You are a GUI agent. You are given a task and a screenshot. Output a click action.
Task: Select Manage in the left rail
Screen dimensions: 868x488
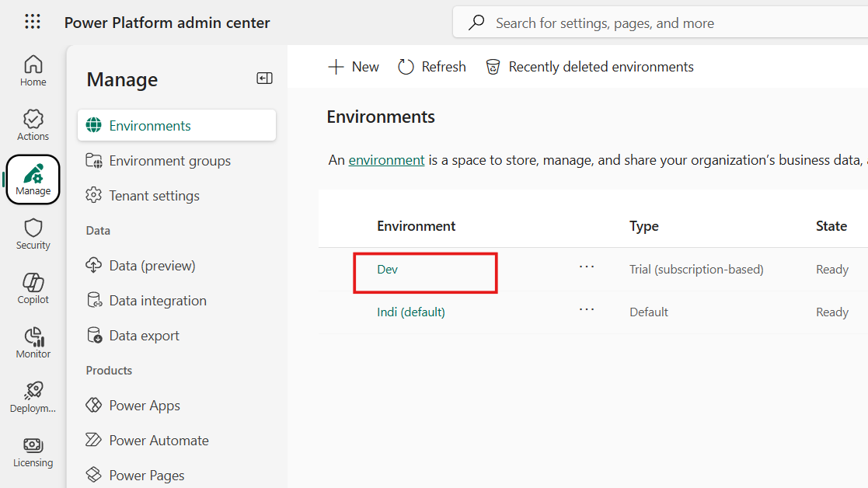click(33, 180)
